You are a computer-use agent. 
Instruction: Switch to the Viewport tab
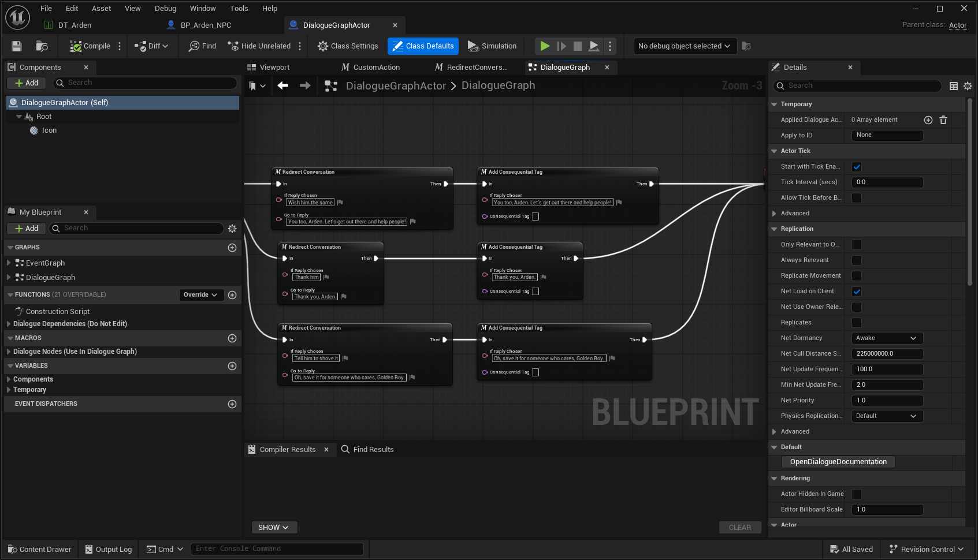pos(268,68)
